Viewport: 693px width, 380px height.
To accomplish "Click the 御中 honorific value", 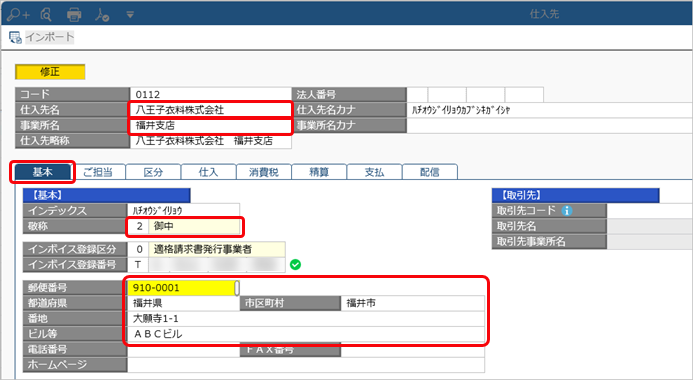I will pos(195,226).
